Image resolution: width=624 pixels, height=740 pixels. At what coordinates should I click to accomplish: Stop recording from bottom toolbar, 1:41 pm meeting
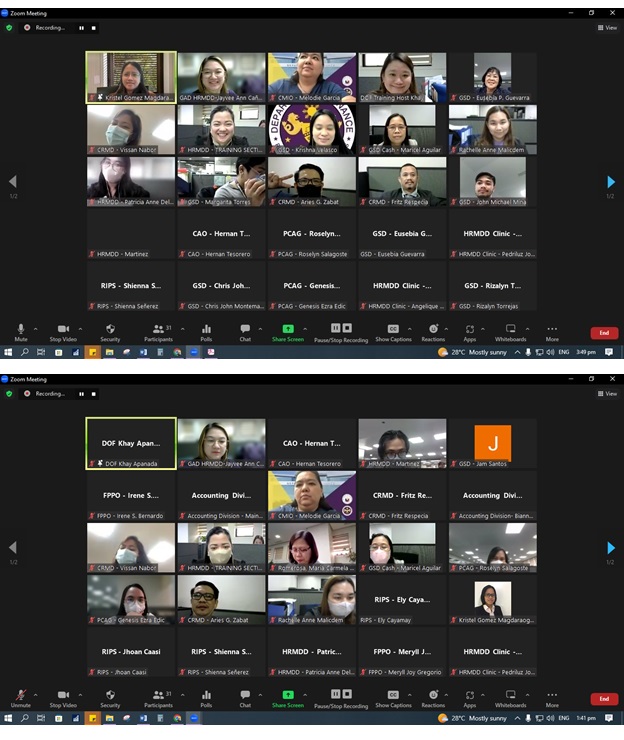[347, 693]
